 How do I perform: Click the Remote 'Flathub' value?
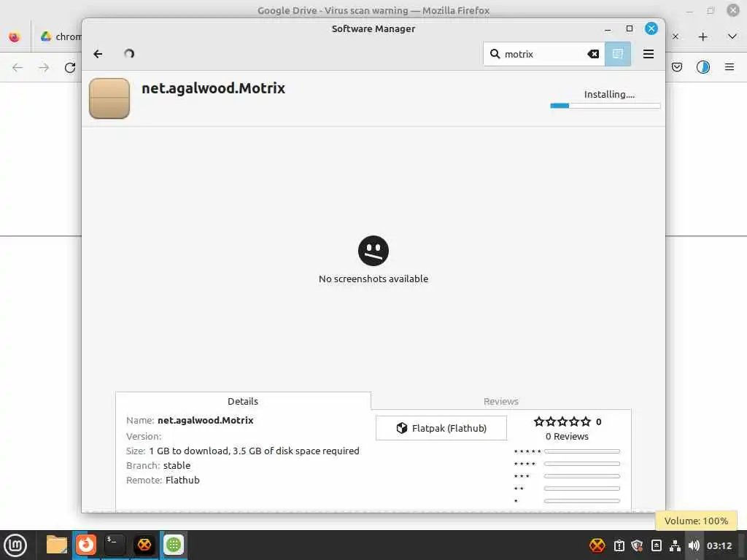click(x=182, y=480)
